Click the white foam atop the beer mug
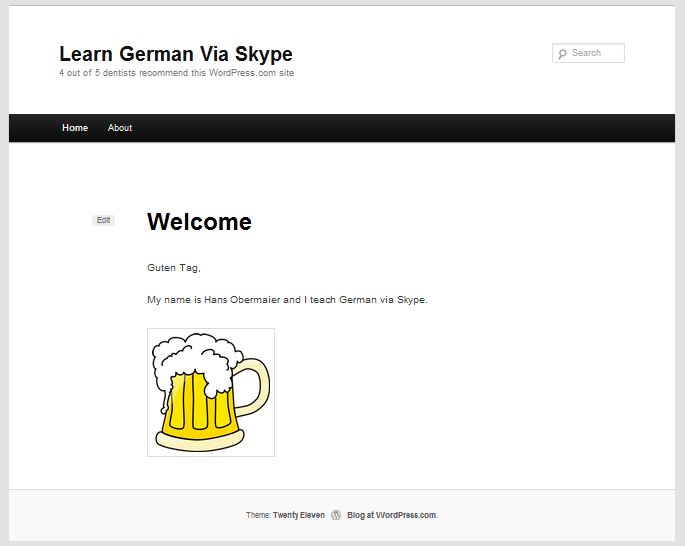Viewport: 685px width, 546px height. [197, 358]
